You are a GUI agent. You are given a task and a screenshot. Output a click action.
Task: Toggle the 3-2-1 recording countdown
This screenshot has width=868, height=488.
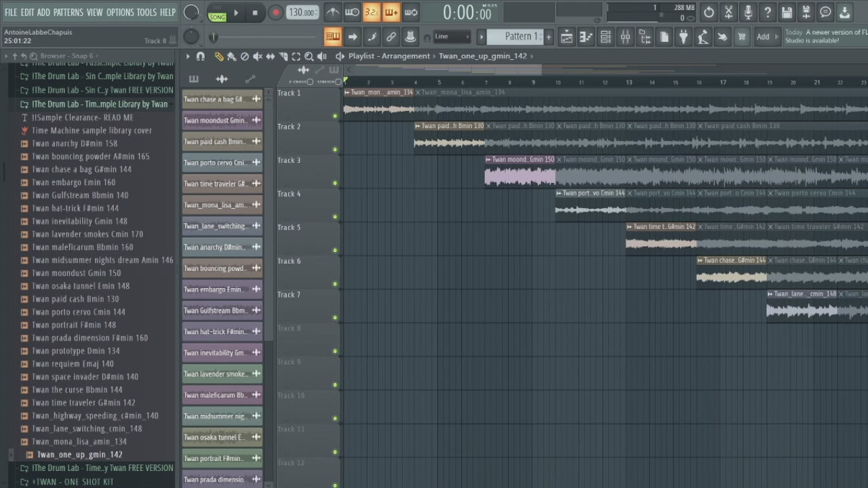[372, 12]
